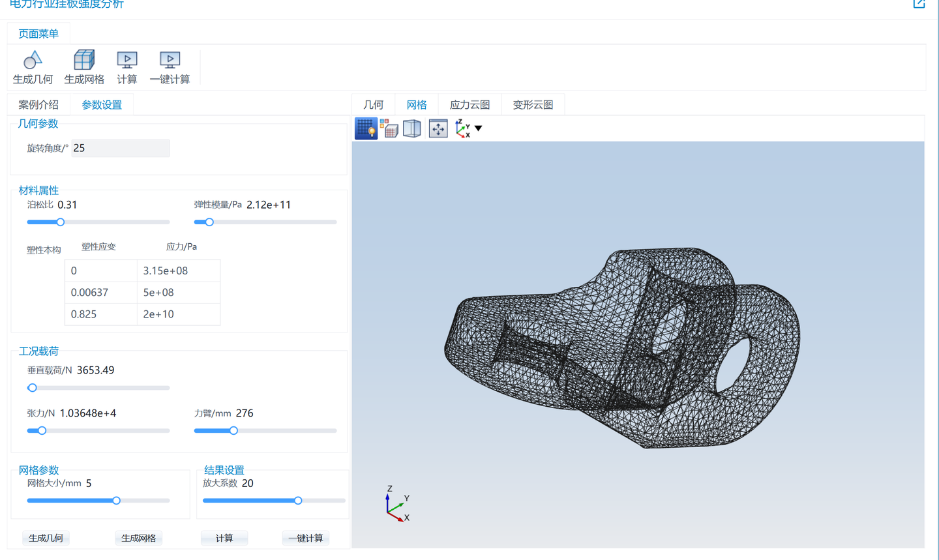The height and width of the screenshot is (560, 939).
Task: Select the plastic strain cell 0.00637
Action: click(x=101, y=292)
